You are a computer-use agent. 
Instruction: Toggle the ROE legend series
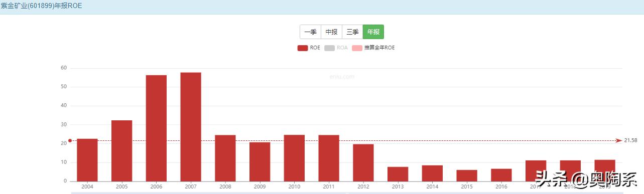[x=309, y=48]
